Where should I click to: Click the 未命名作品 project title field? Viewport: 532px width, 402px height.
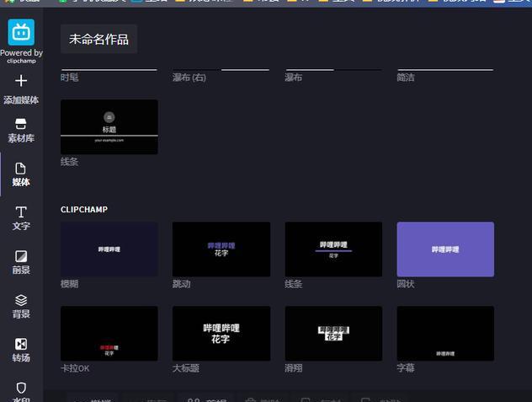coord(98,40)
